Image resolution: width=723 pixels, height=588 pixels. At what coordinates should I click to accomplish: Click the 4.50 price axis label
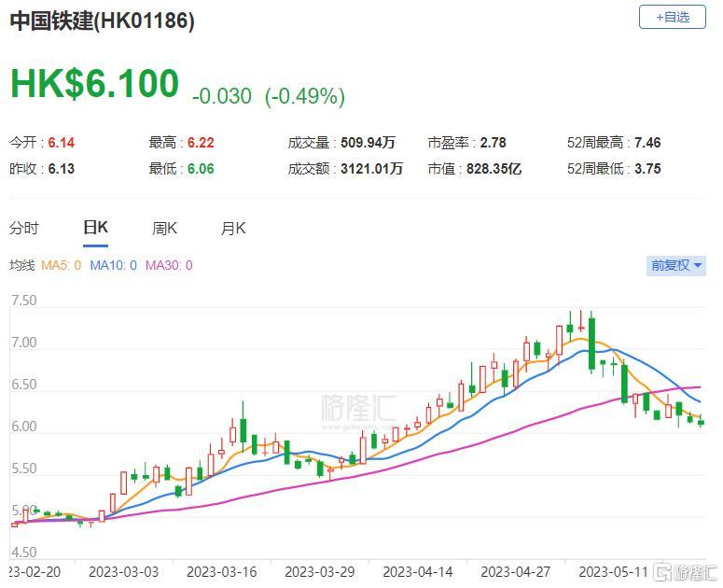coord(23,553)
